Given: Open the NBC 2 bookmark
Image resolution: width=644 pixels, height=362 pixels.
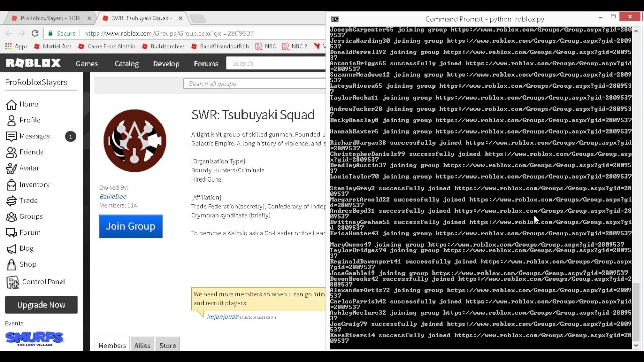Looking at the screenshot, I should pyautogui.click(x=295, y=46).
